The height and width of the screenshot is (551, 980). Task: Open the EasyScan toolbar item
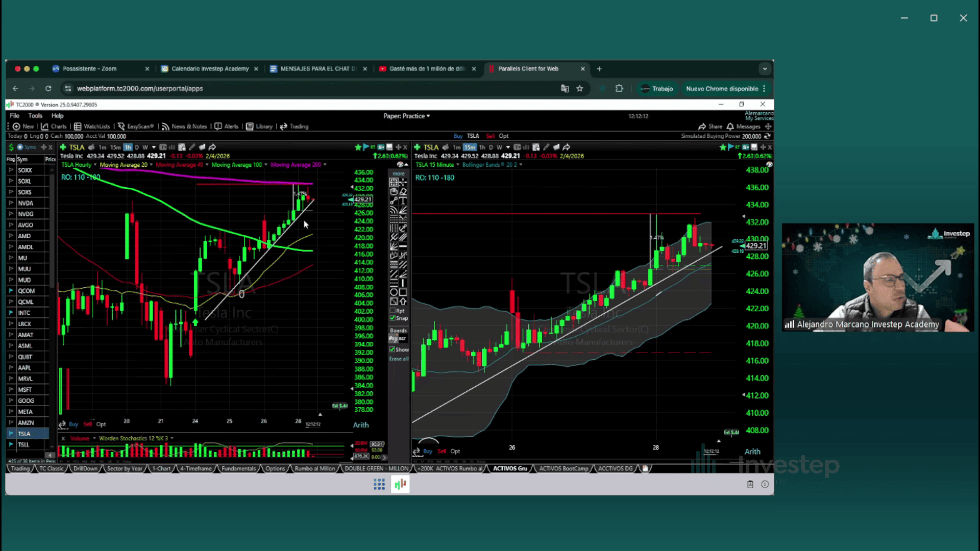pyautogui.click(x=136, y=127)
